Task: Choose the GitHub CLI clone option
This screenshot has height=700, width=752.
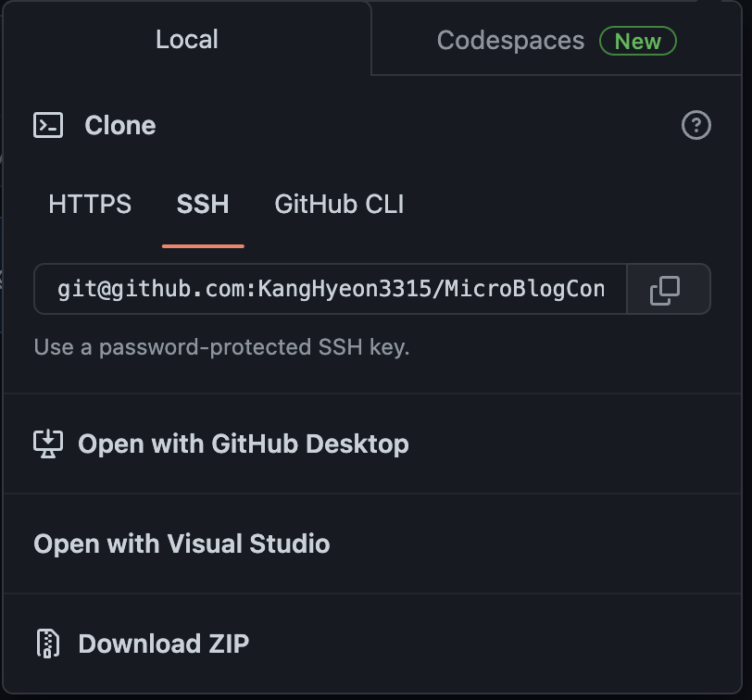Action: pos(339,204)
